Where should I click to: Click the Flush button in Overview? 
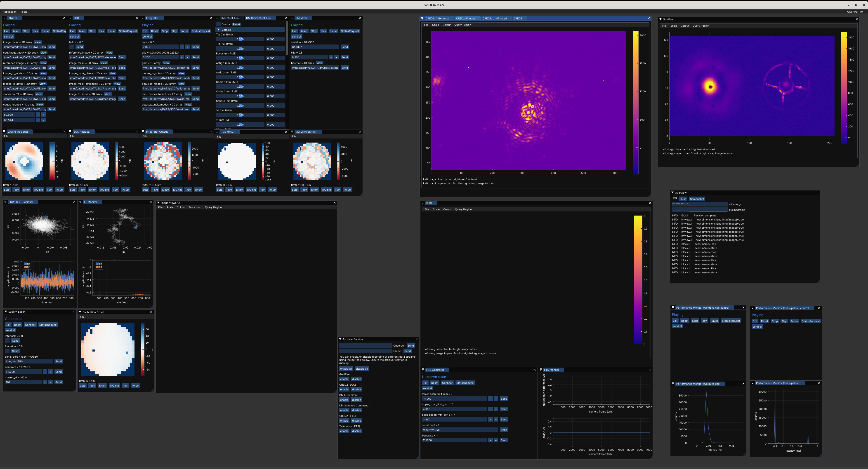pyautogui.click(x=683, y=199)
